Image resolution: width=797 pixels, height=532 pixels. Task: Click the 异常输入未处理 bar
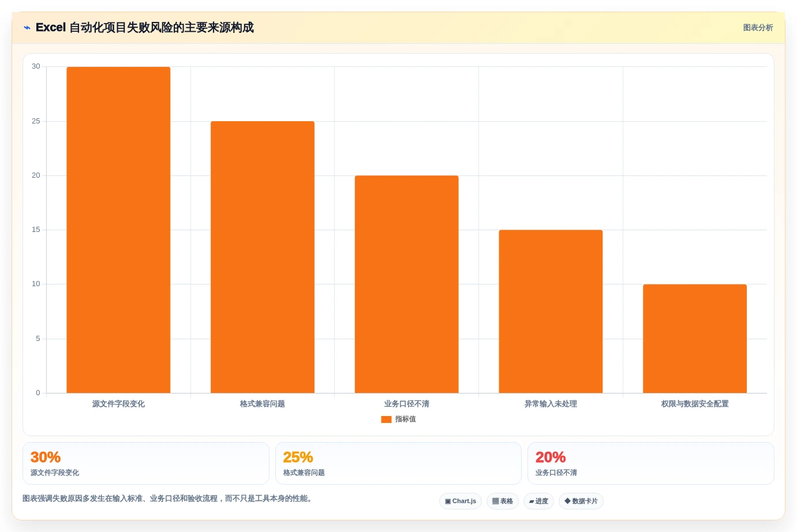point(551,312)
